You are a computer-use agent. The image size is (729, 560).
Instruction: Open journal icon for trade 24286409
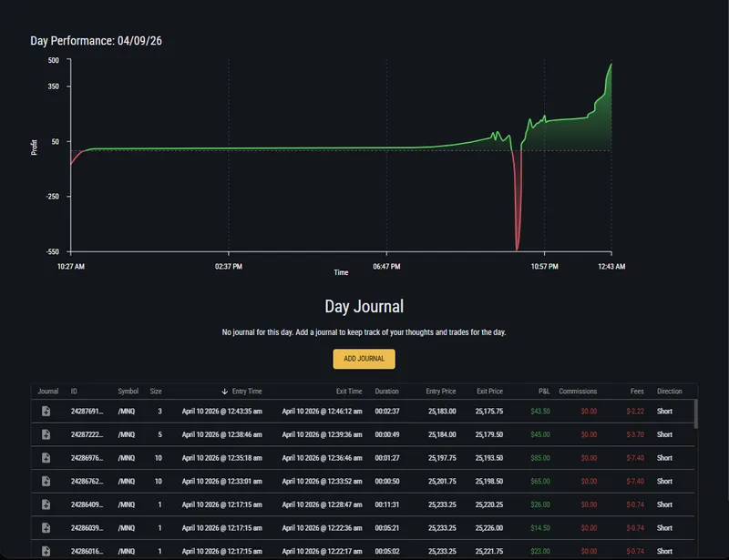pyautogui.click(x=46, y=504)
